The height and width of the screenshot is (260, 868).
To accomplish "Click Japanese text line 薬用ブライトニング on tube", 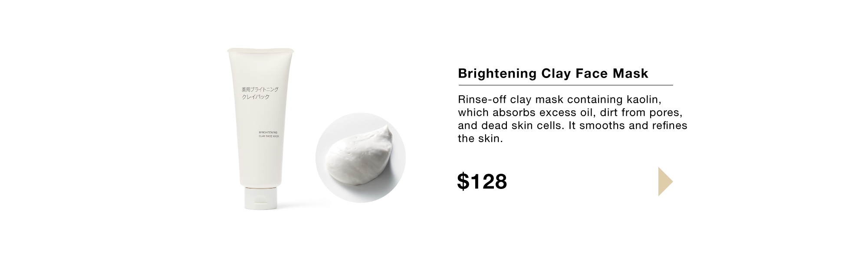I will (260, 89).
